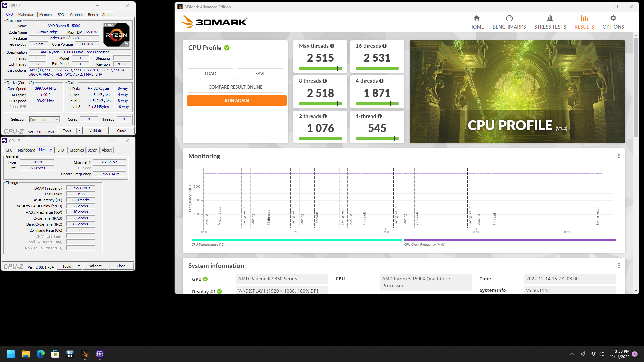This screenshot has width=644, height=362.
Task: Switch to CPU-Z via its taskbar icon
Action: point(99,354)
